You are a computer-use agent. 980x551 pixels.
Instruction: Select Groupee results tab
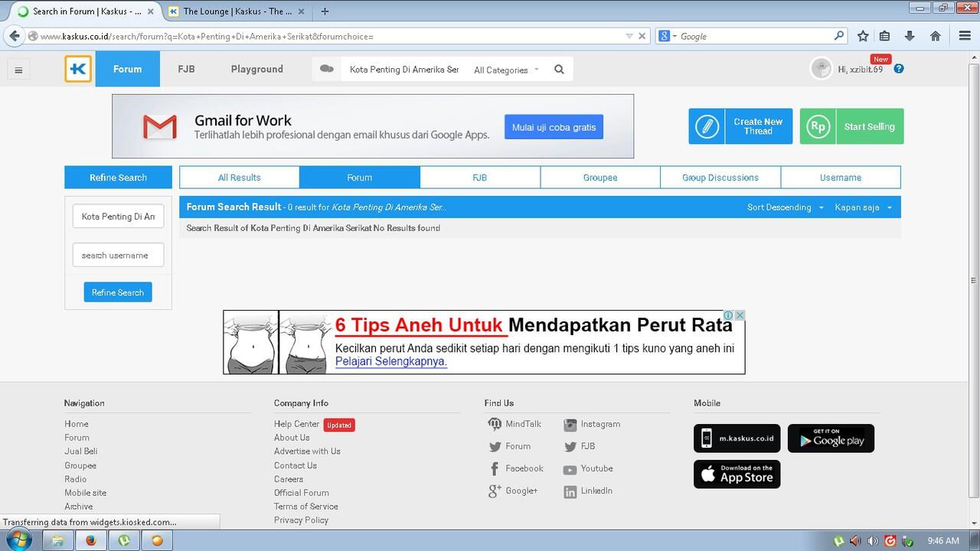600,178
